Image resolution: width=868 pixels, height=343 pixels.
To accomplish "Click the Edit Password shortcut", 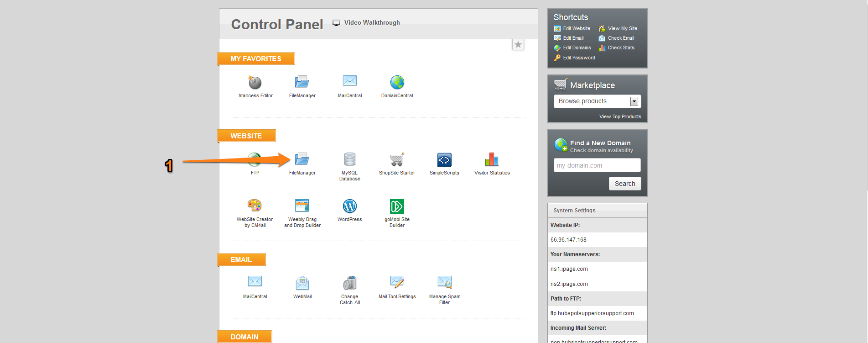I will tap(575, 58).
